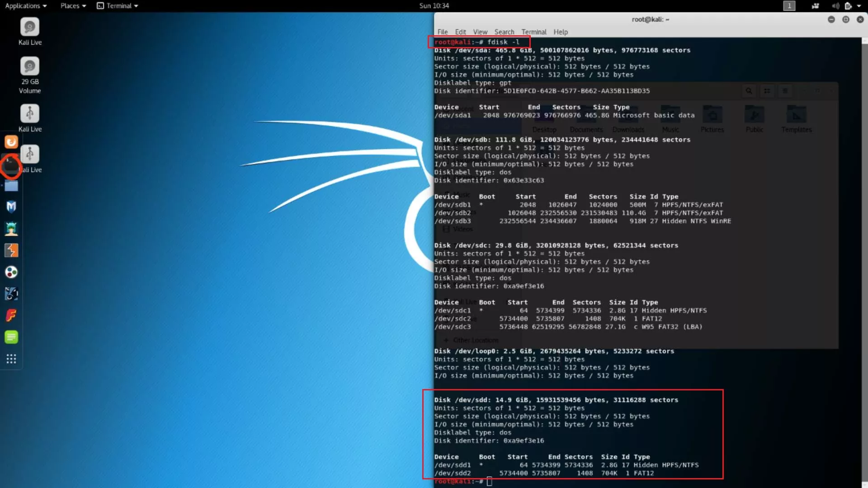The width and height of the screenshot is (868, 488).
Task: Open green notes app in dock
Action: point(11,337)
